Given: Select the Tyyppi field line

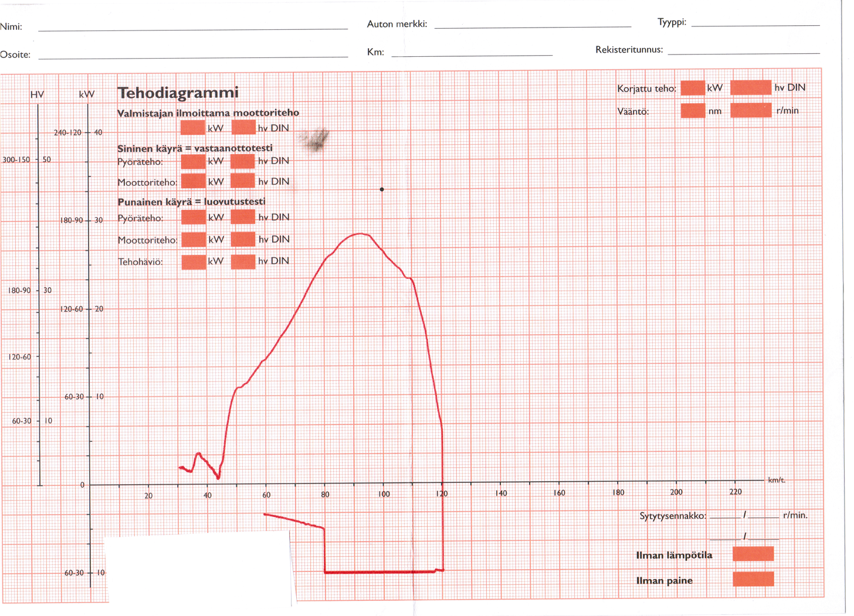Looking at the screenshot, I should pyautogui.click(x=755, y=23).
